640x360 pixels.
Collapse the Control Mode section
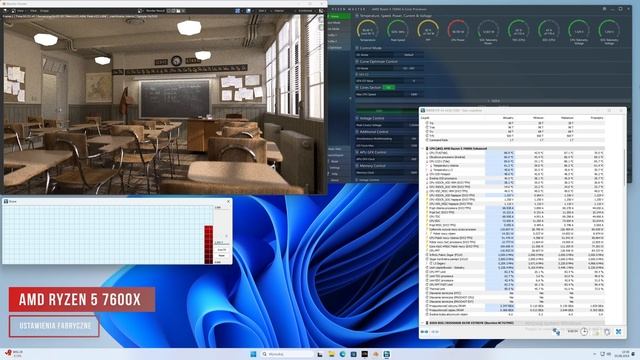click(x=357, y=48)
